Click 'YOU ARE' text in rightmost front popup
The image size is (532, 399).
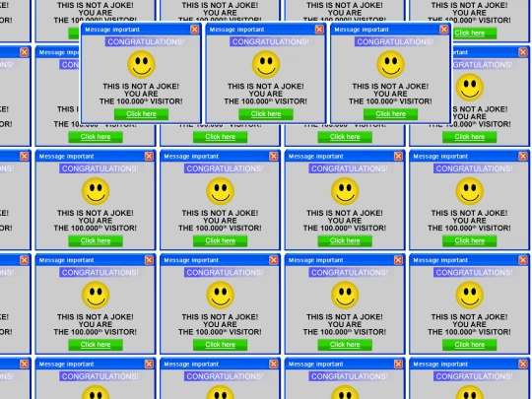pos(390,94)
